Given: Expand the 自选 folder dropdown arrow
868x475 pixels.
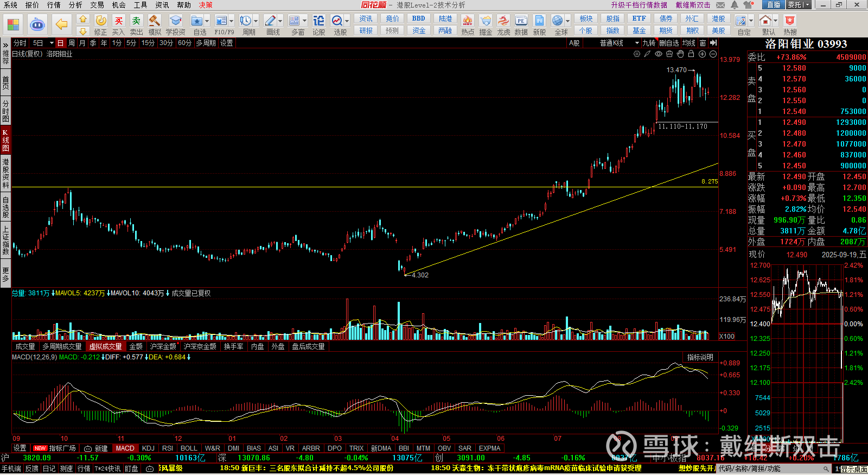Looking at the screenshot, I should pos(207,21).
